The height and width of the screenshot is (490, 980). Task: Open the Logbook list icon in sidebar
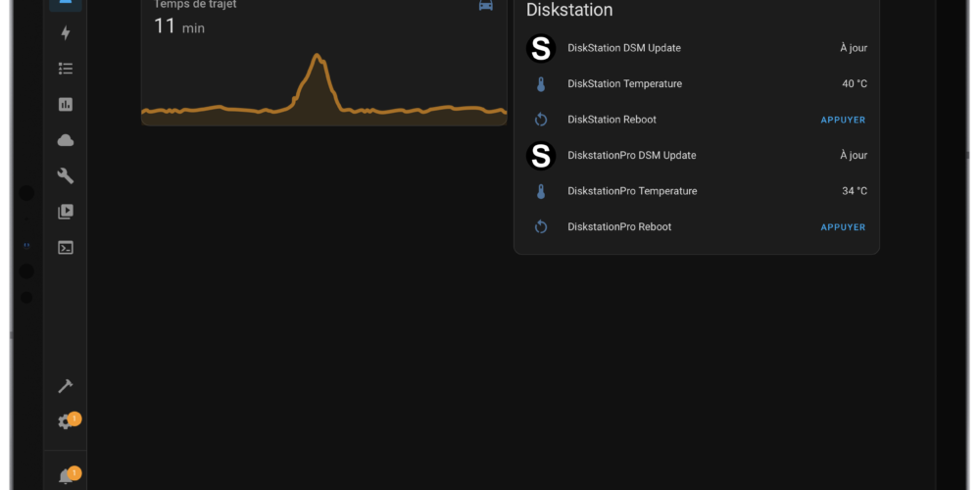(66, 69)
